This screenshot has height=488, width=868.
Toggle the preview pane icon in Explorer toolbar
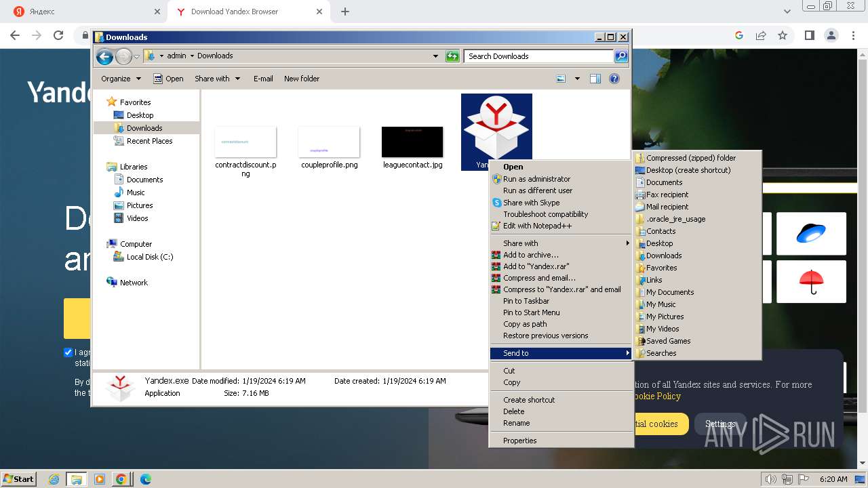pos(595,79)
